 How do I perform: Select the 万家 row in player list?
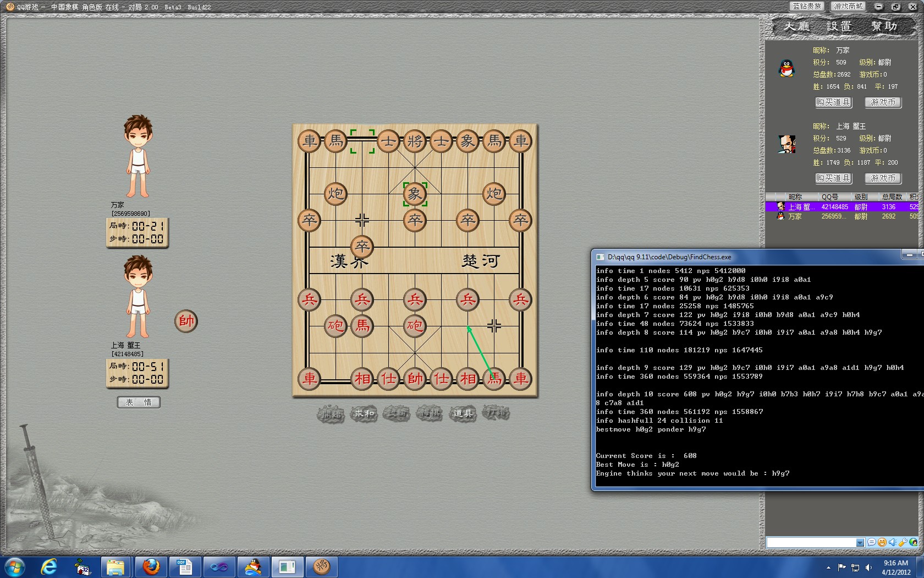842,216
